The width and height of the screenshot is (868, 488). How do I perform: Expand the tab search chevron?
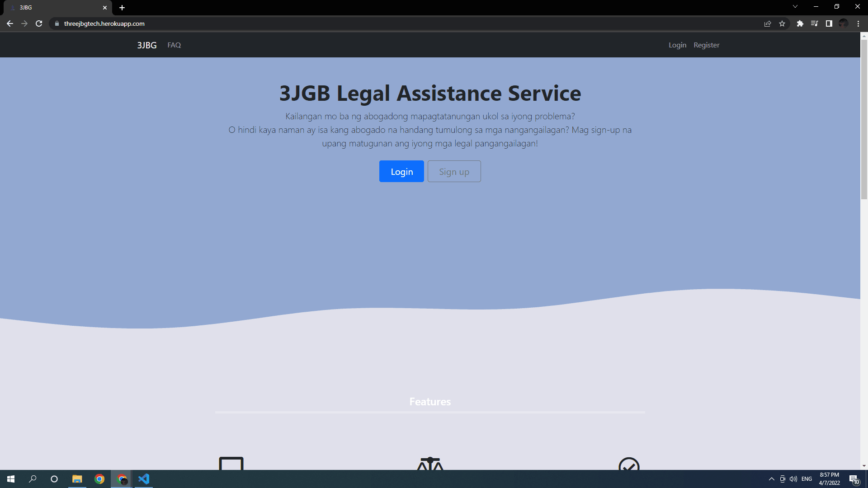point(795,6)
